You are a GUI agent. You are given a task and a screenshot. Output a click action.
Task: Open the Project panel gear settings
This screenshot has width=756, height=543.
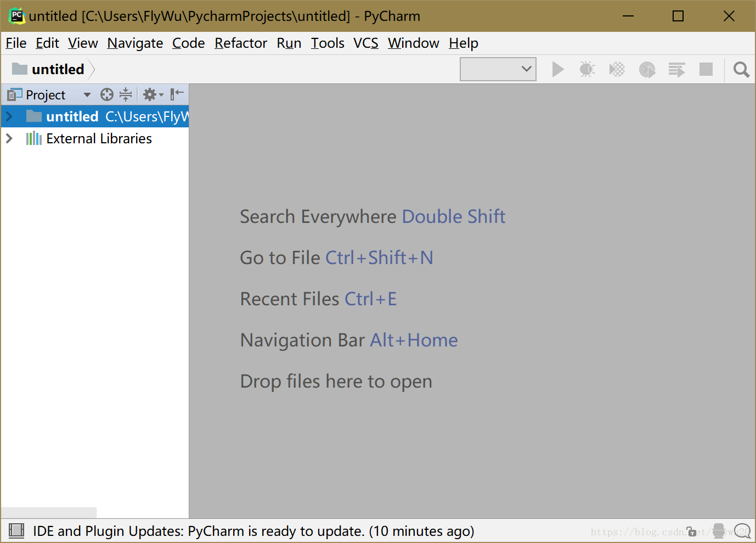[153, 95]
